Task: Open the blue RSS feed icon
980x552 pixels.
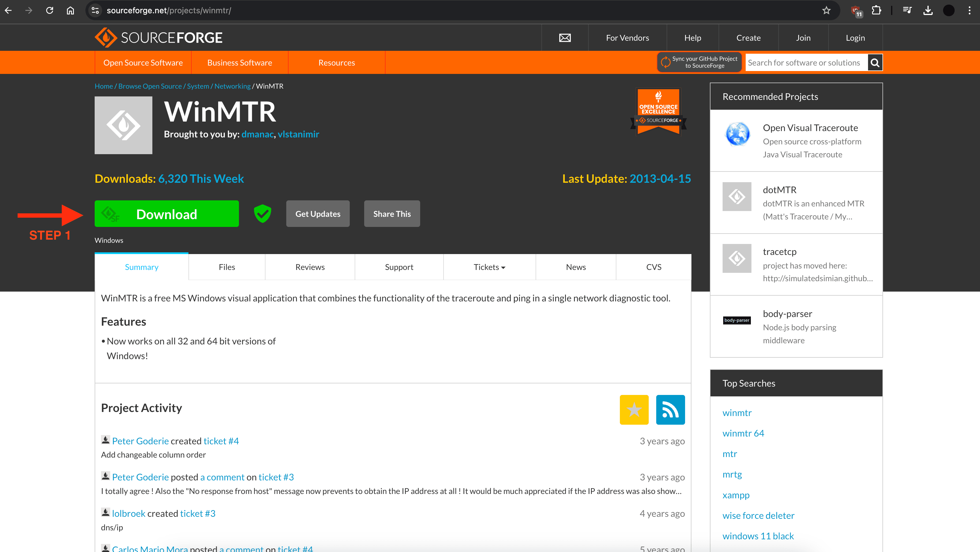Action: [x=670, y=410]
